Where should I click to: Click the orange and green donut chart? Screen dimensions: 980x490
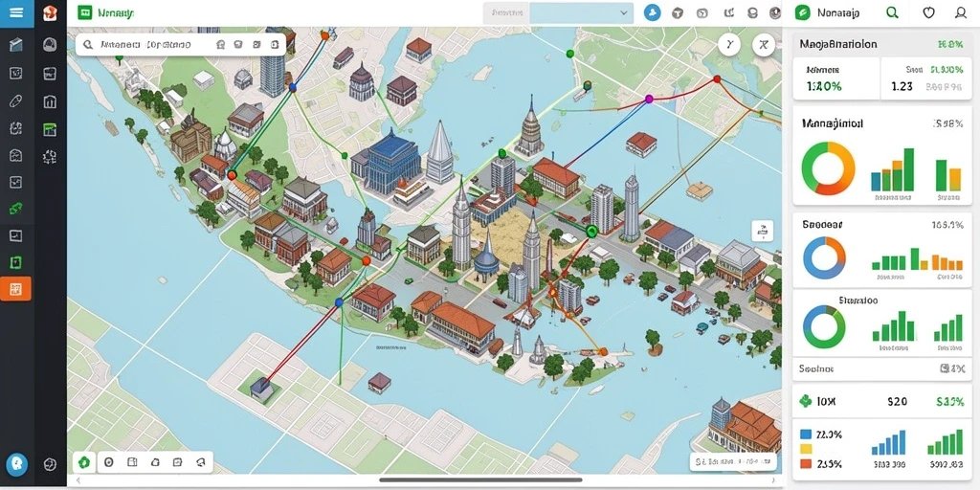point(828,168)
